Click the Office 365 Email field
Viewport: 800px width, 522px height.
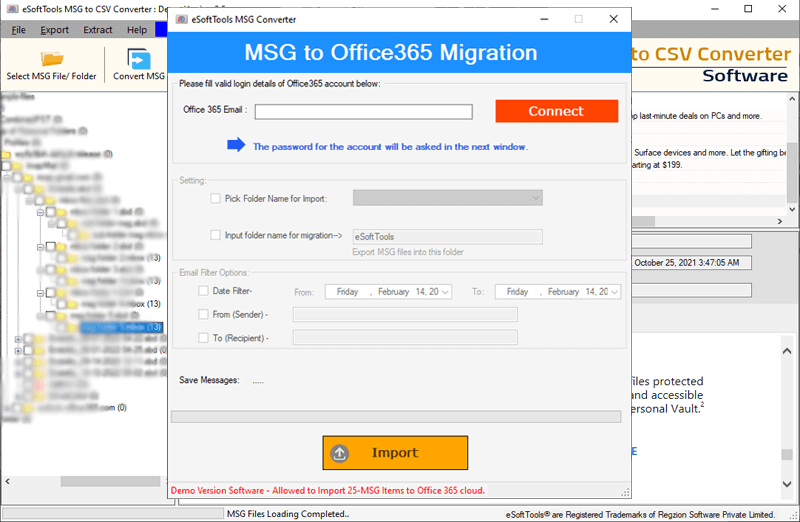pos(363,112)
